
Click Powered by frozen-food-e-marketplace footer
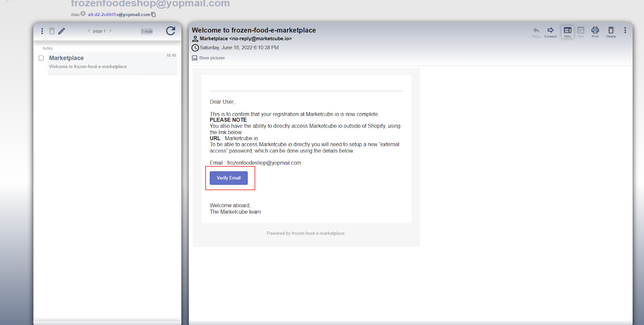pyautogui.click(x=306, y=233)
